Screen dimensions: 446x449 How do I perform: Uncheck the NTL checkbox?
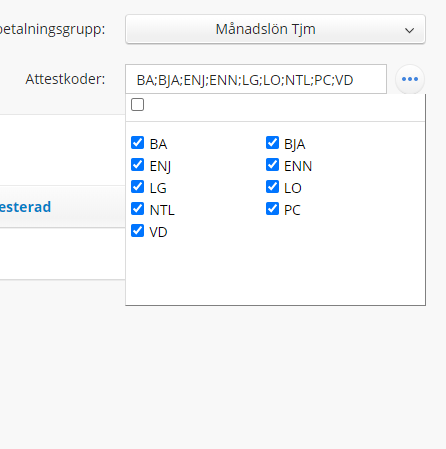coord(137,209)
